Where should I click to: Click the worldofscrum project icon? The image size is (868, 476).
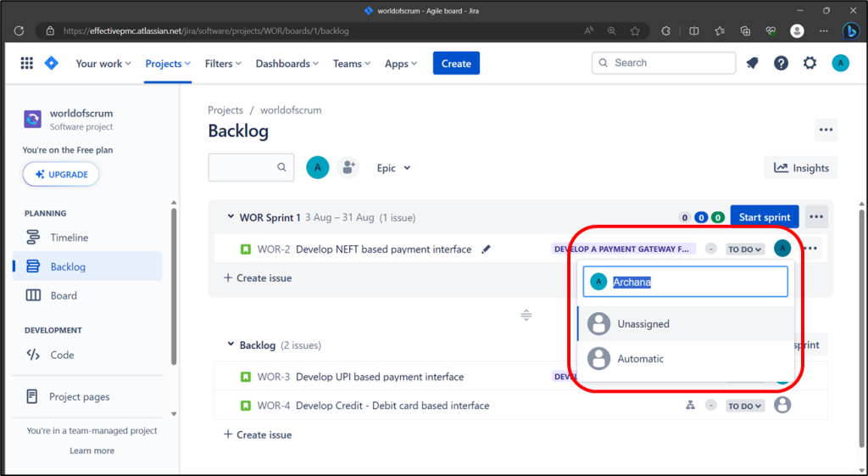point(33,119)
